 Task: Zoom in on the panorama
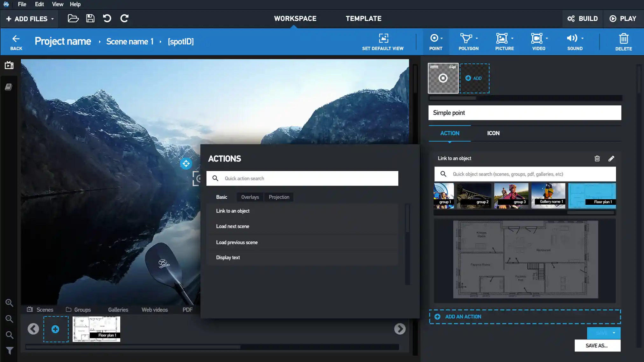[x=9, y=303]
